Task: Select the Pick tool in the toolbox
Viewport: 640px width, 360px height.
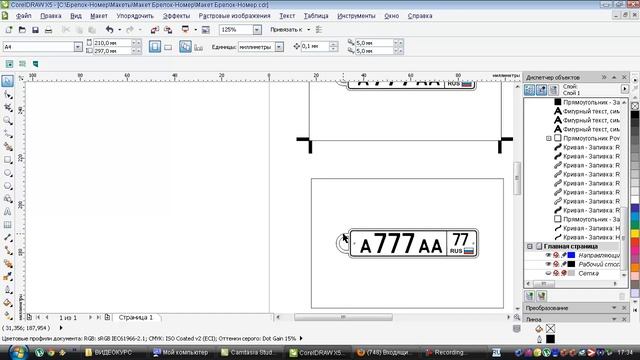Action: pyautogui.click(x=7, y=81)
